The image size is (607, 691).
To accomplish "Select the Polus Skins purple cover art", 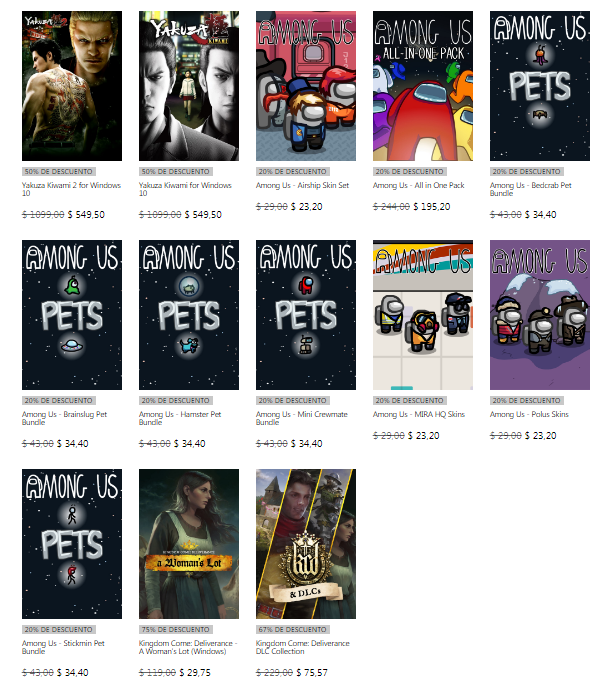I will pos(540,315).
